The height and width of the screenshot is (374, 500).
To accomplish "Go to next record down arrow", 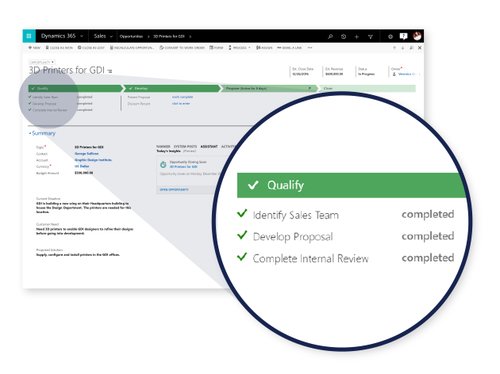I will pyautogui.click(x=403, y=48).
